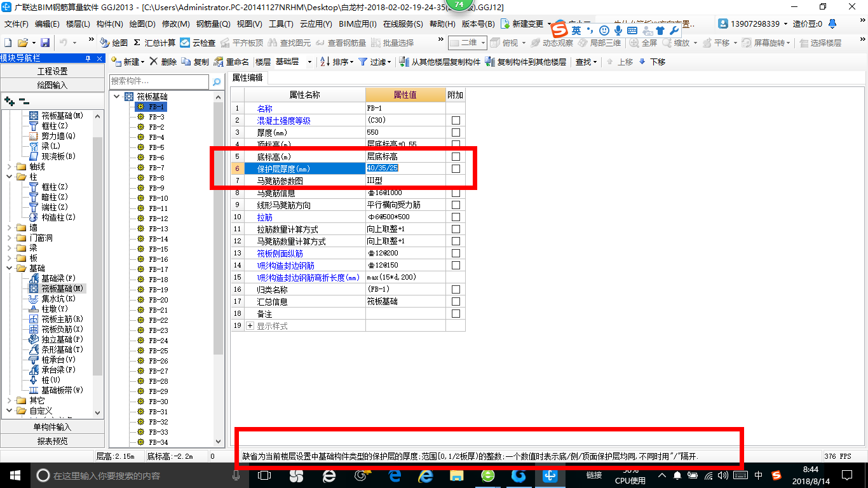Select the 属性编辑 tab

point(248,78)
